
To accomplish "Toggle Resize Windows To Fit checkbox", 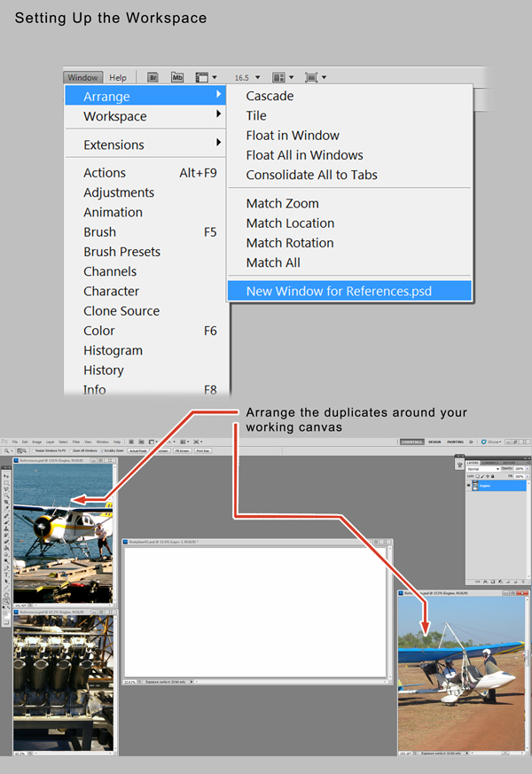I will (x=34, y=450).
